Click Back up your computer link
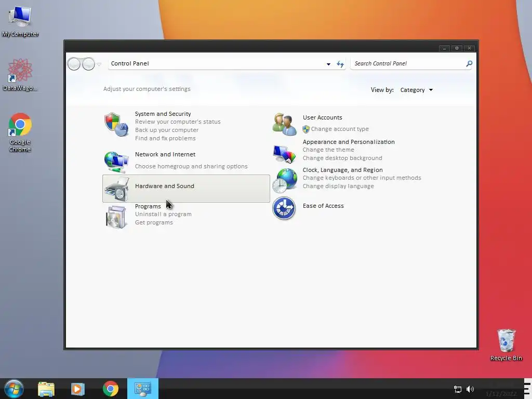532x399 pixels. pyautogui.click(x=167, y=130)
